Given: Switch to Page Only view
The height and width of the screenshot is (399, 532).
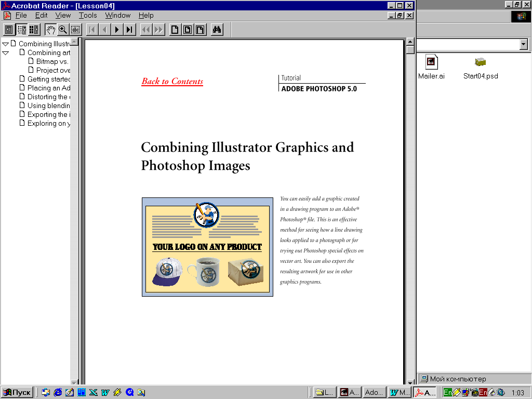Looking at the screenshot, I should pos(9,30).
